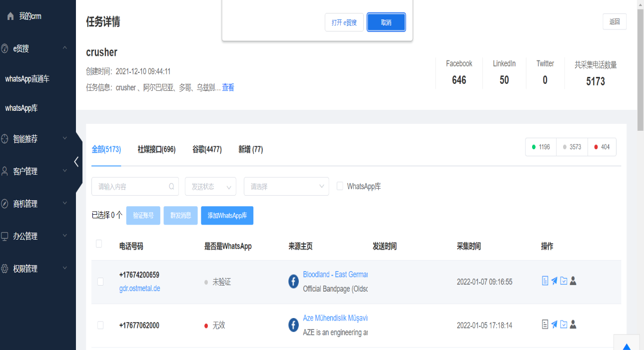Expand the 客户管理 menu arrow
644x350 pixels.
coord(65,171)
